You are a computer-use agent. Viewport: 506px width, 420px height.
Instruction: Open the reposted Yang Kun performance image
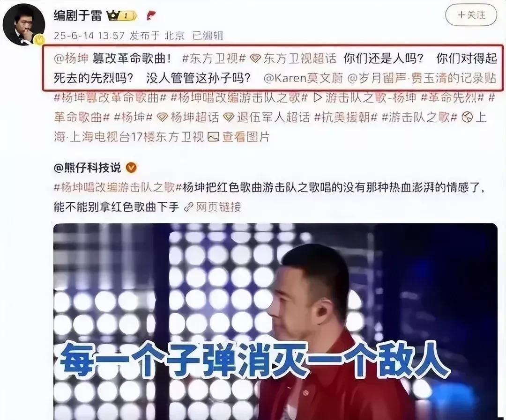click(275, 321)
